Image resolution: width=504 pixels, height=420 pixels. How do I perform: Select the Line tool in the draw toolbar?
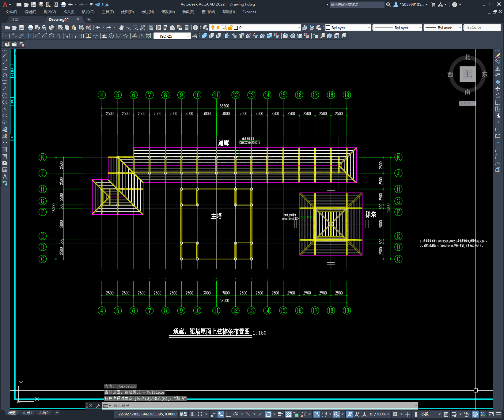pyautogui.click(x=5, y=55)
